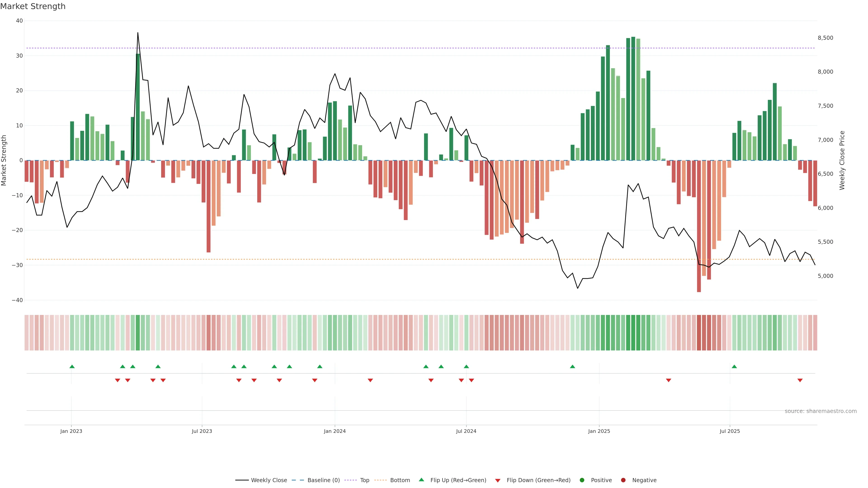
Task: Click flip-up triangle marker just after Jul 2025
Action: [734, 366]
